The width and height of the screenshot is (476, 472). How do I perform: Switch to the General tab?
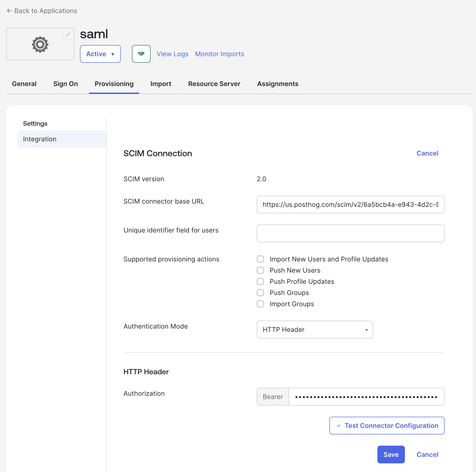pyautogui.click(x=24, y=84)
